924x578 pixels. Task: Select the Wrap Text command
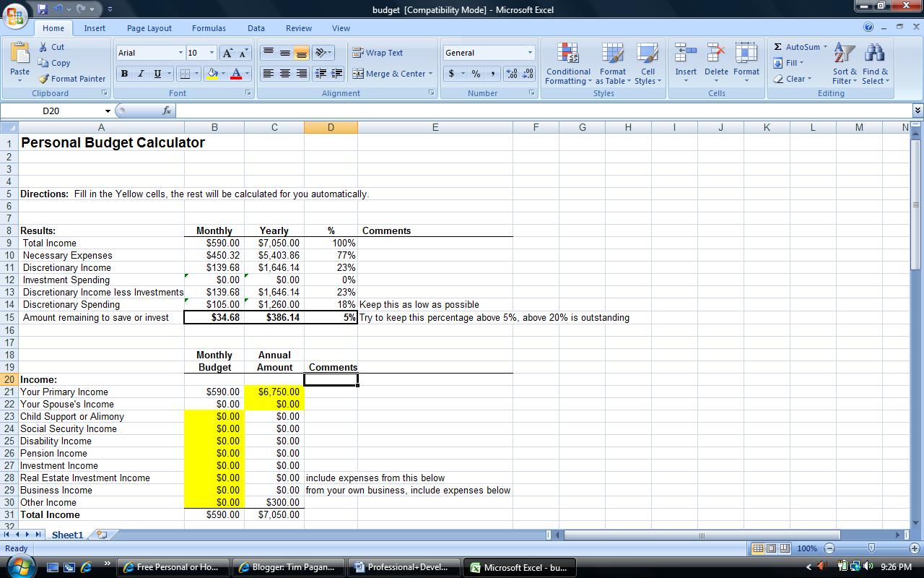click(376, 53)
